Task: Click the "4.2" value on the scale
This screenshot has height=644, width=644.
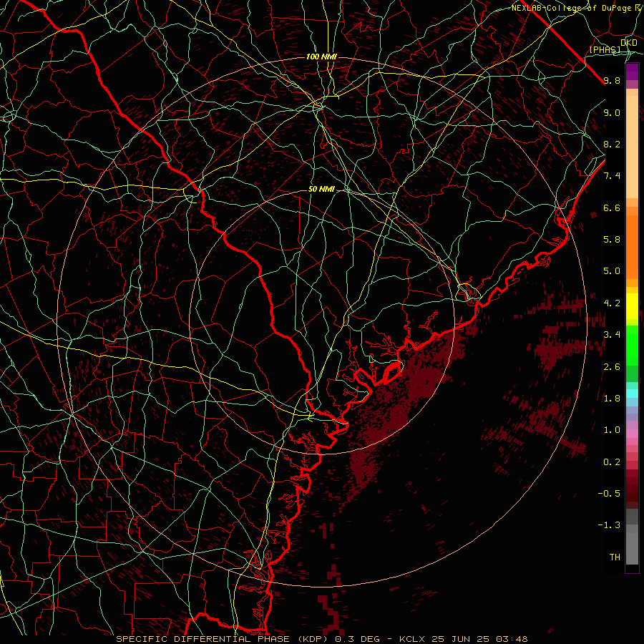Action: (612, 303)
